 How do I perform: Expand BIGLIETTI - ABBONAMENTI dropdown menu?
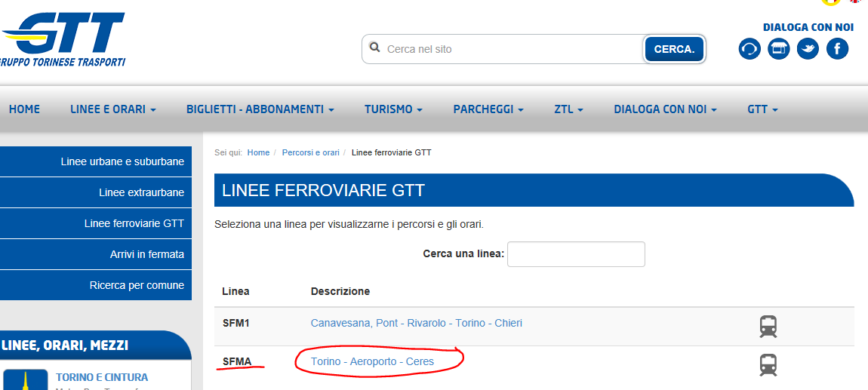(260, 109)
